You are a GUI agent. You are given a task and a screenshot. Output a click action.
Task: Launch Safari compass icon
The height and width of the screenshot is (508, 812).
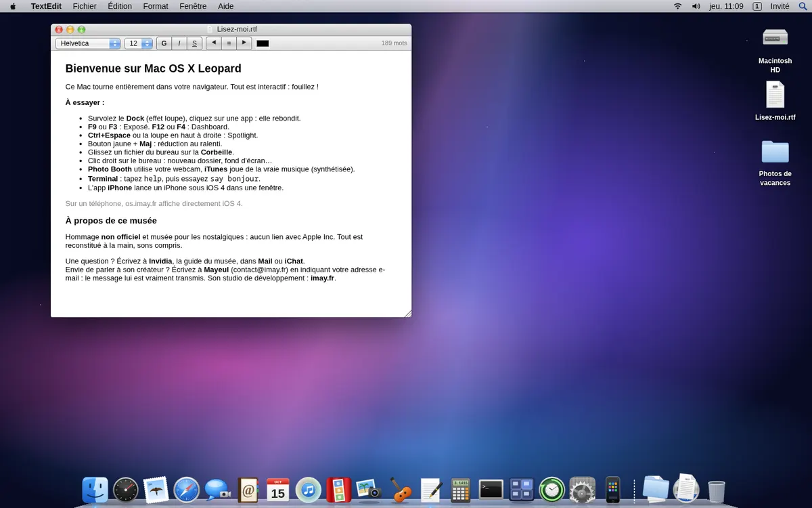point(186,490)
